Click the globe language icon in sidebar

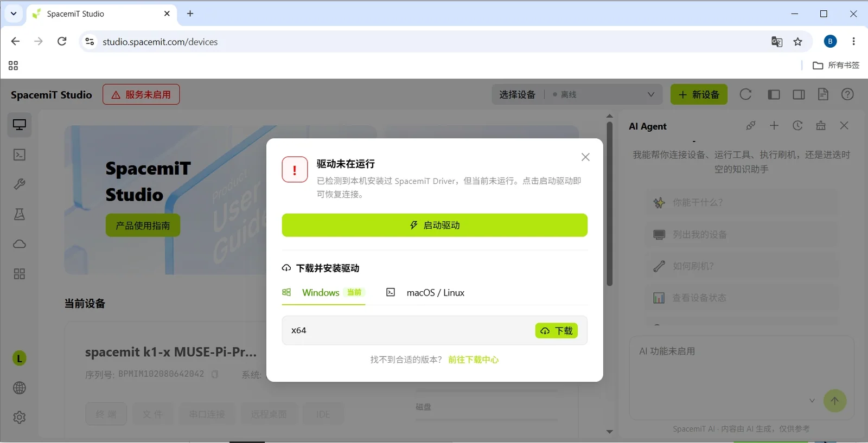(x=20, y=388)
